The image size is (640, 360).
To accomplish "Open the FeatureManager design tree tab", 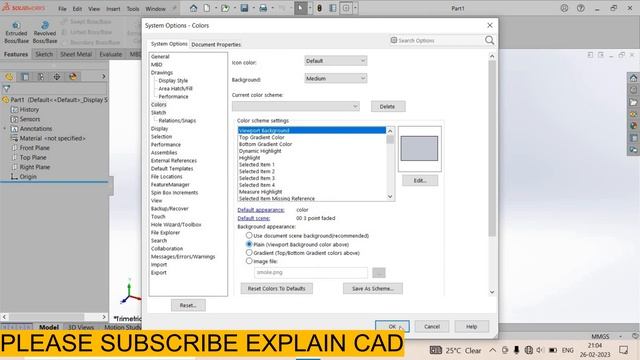I will [9, 77].
